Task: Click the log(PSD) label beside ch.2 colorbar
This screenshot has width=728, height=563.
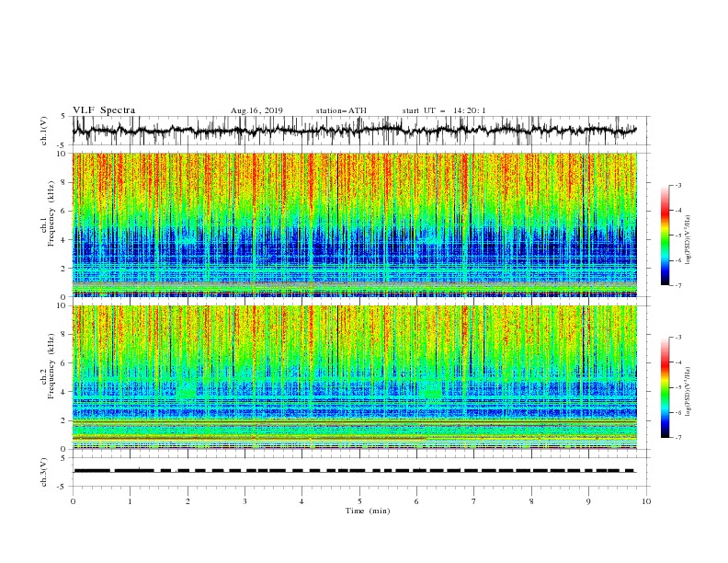Action: click(688, 392)
